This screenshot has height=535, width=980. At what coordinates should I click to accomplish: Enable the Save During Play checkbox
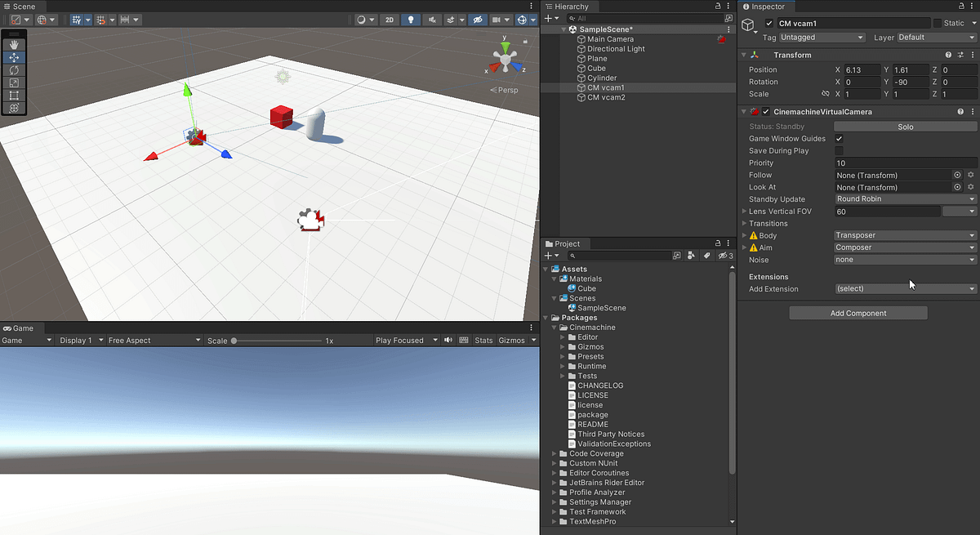coord(839,151)
